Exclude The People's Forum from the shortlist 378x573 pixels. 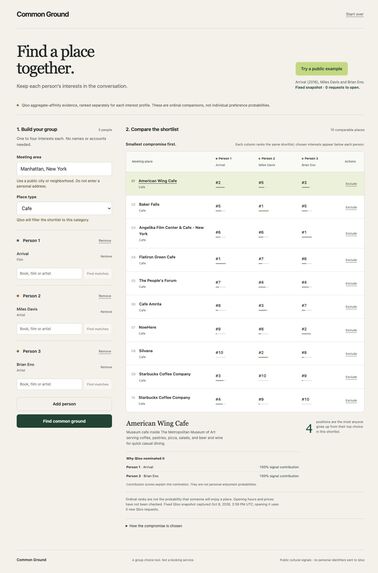351,284
